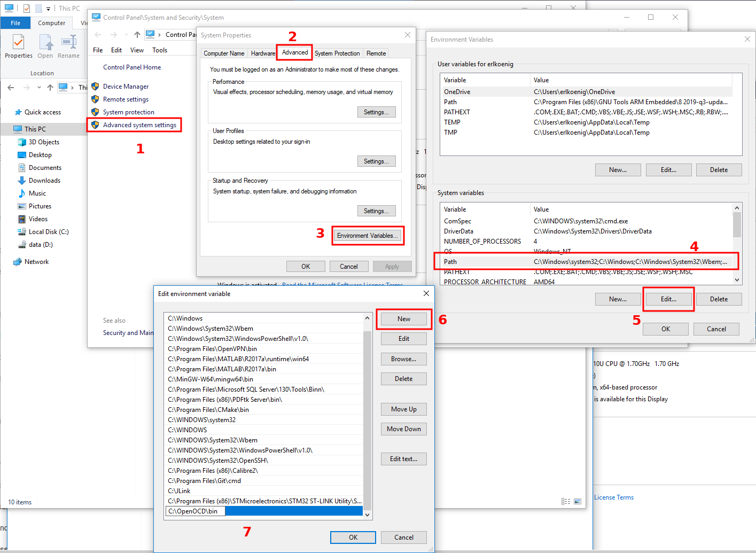This screenshot has height=553, width=756.
Task: Click data (D:) drive icon
Action: pos(22,245)
